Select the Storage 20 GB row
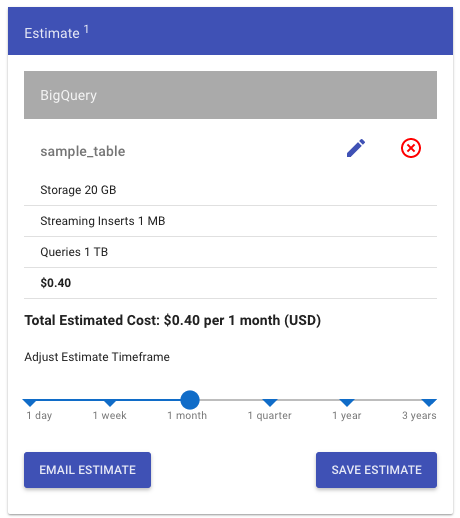This screenshot has height=518, width=460. [x=230, y=190]
